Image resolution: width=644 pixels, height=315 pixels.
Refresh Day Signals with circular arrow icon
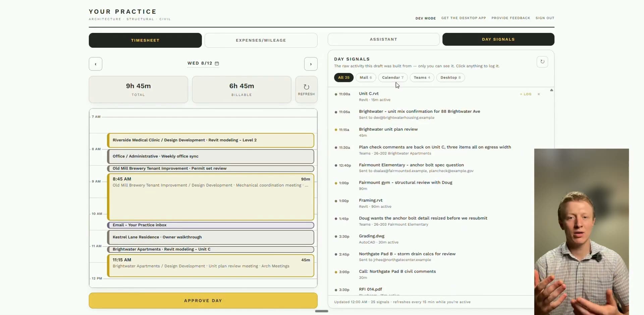(x=542, y=62)
